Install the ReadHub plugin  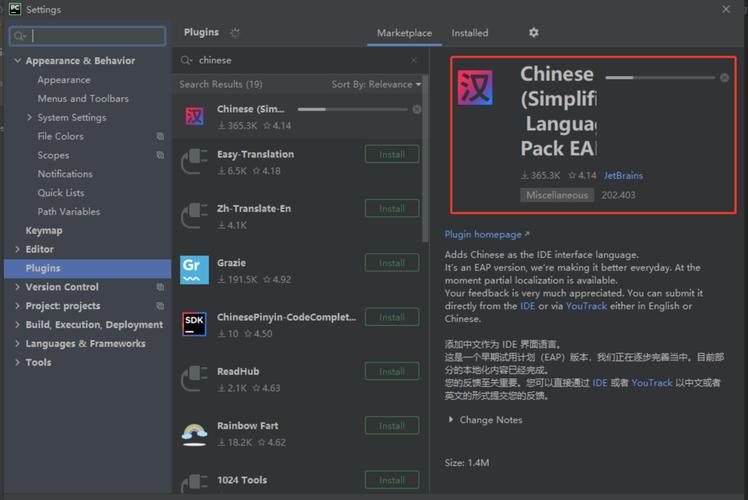pyautogui.click(x=392, y=371)
